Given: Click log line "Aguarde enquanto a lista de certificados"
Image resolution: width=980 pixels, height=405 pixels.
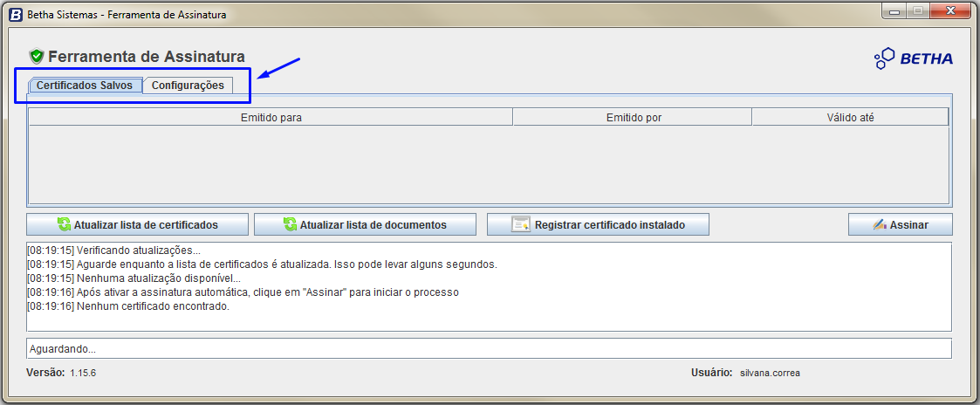Looking at the screenshot, I should pos(262,264).
